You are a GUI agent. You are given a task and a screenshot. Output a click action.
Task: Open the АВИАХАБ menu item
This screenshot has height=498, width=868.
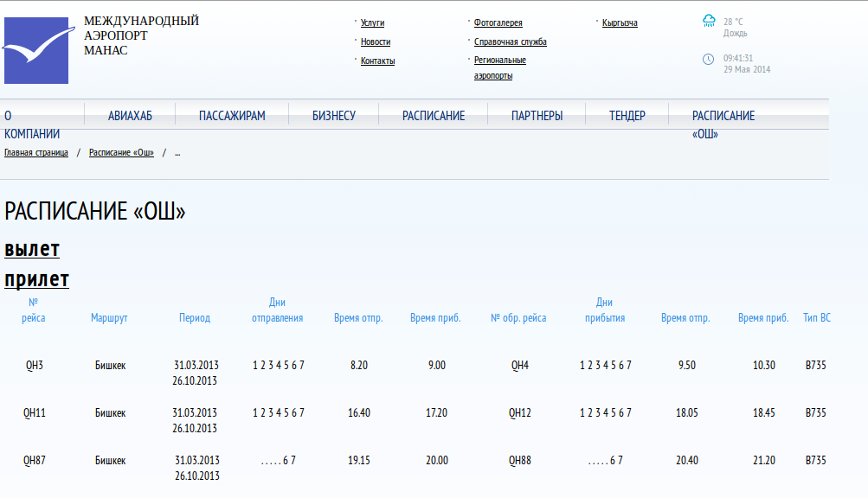click(x=130, y=116)
